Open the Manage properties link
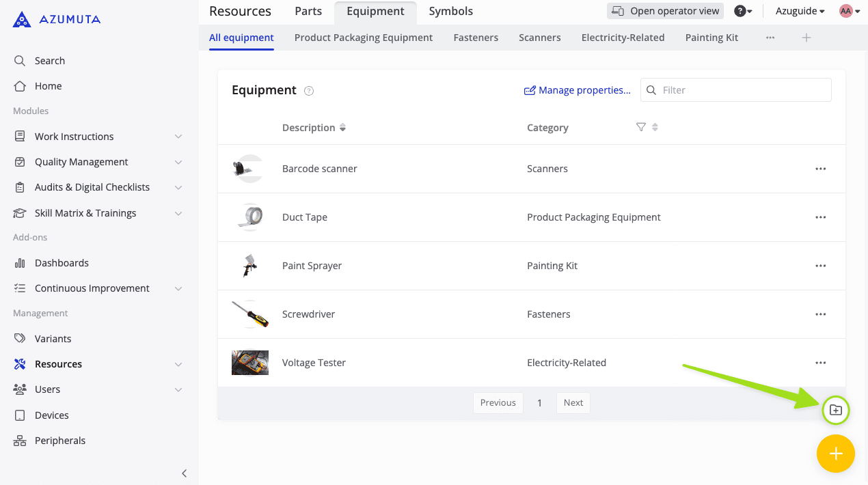This screenshot has height=485, width=868. point(578,90)
